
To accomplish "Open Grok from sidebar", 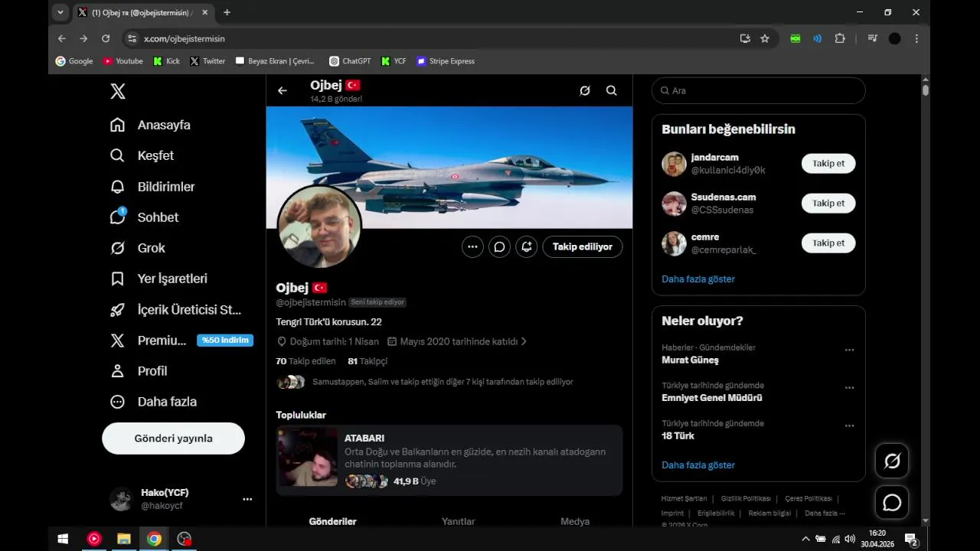I will coord(137,248).
